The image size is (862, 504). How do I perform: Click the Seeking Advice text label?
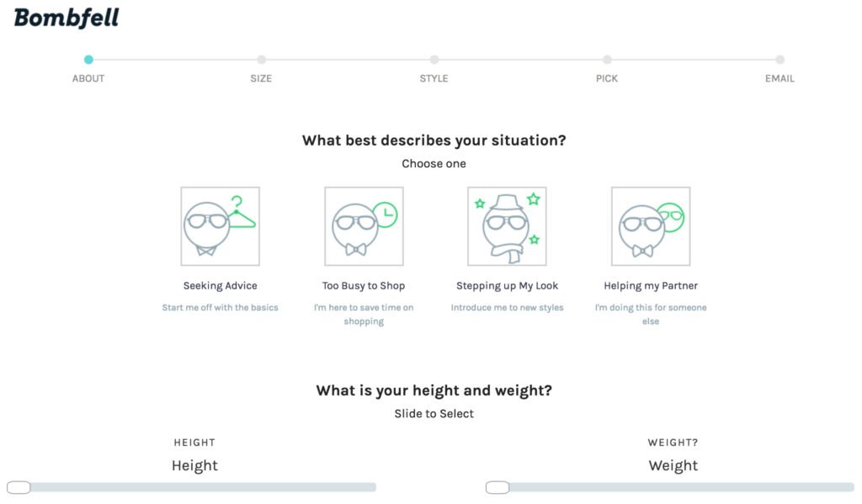click(220, 286)
